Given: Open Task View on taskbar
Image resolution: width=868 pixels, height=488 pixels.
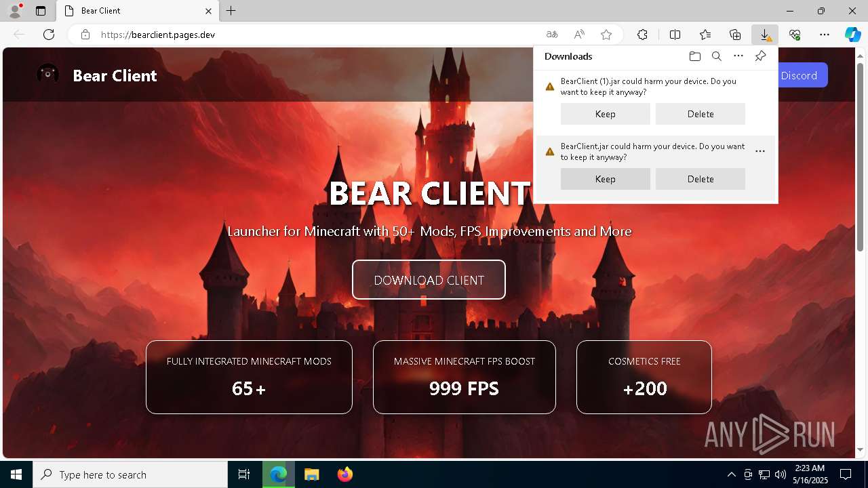Looking at the screenshot, I should click(x=244, y=474).
